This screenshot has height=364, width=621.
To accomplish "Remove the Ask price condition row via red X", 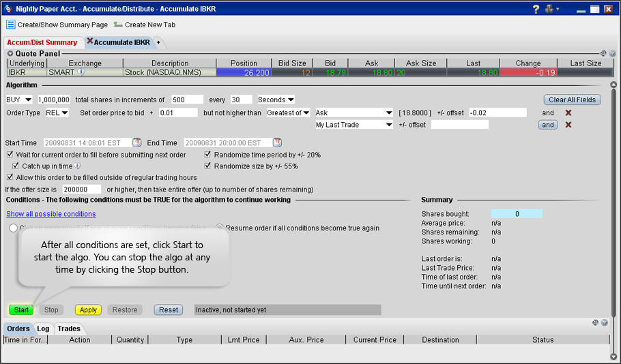I will 568,112.
